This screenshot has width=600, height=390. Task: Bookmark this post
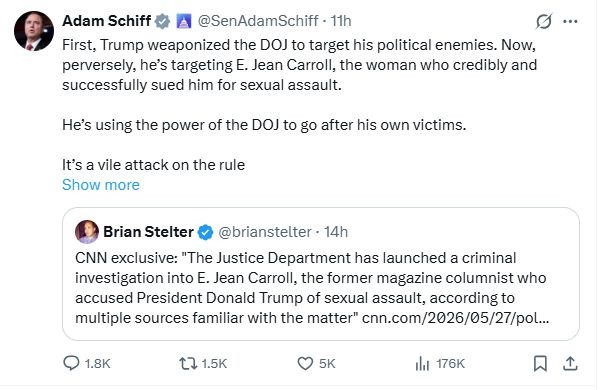540,363
